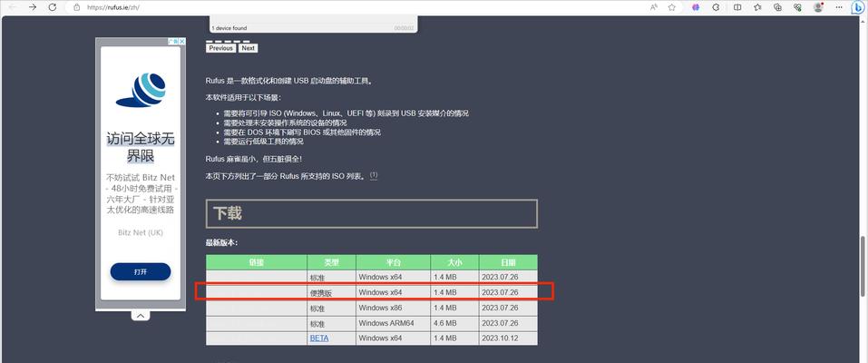Open the Bing chat sidebar icon
This screenshot has height=363, width=868.
[x=859, y=7]
